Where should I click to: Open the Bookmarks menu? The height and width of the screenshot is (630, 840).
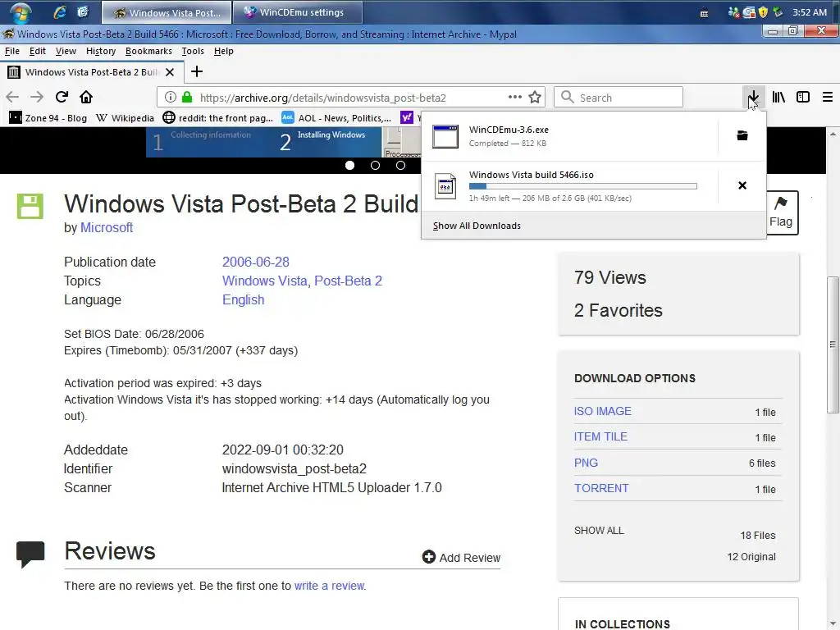coord(148,51)
